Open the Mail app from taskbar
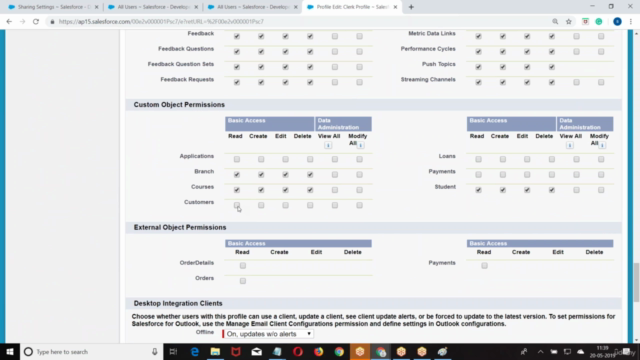Screen dimensions: 640x360 pyautogui.click(x=256, y=351)
